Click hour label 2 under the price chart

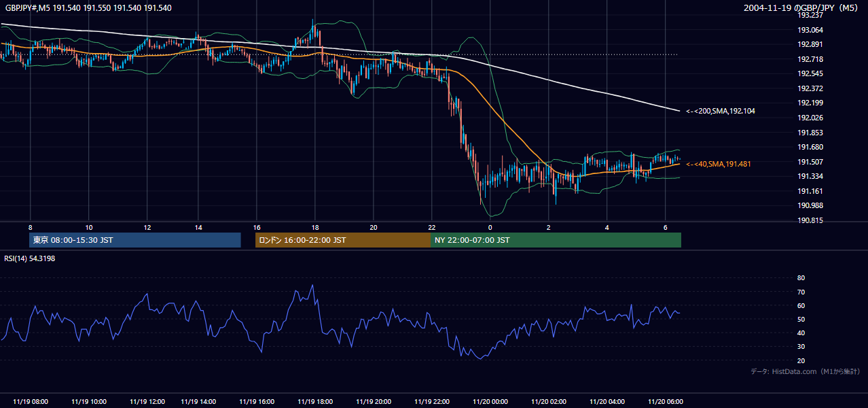coord(549,227)
